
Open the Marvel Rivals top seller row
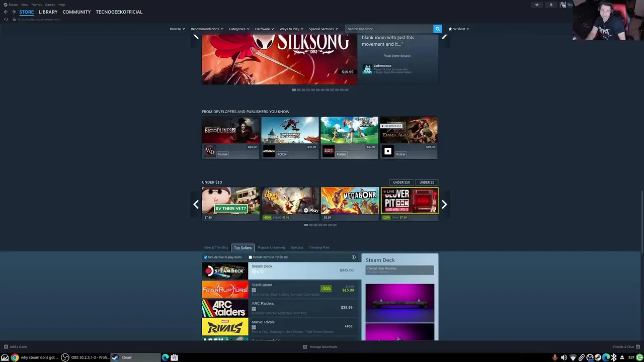click(x=281, y=326)
